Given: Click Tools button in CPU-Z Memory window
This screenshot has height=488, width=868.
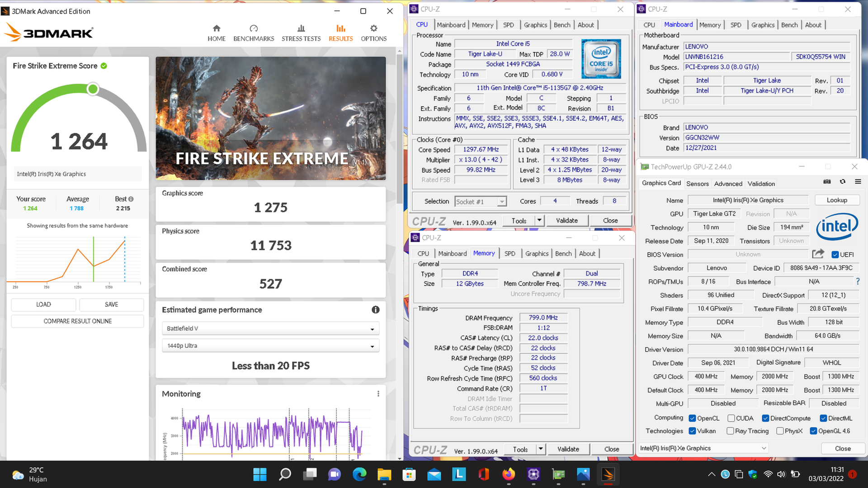Looking at the screenshot, I should (x=520, y=449).
